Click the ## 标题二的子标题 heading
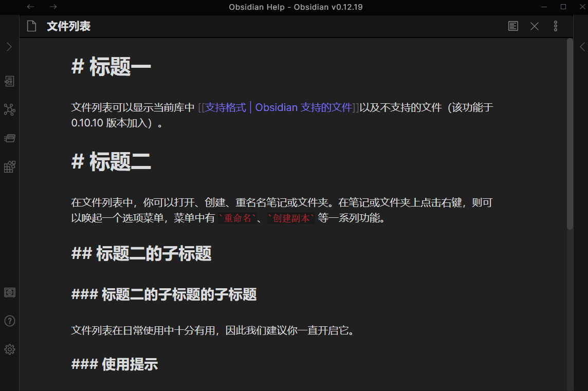 pyautogui.click(x=141, y=253)
